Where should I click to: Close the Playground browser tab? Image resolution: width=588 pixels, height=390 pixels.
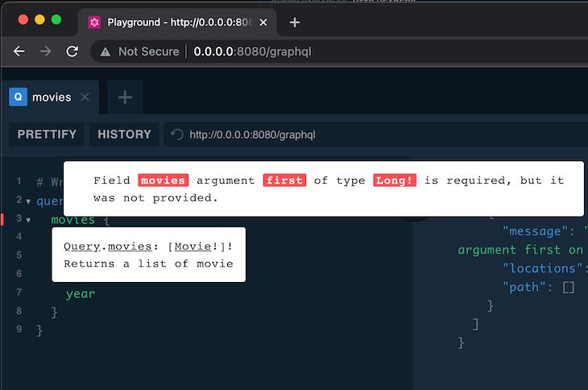pyautogui.click(x=263, y=23)
